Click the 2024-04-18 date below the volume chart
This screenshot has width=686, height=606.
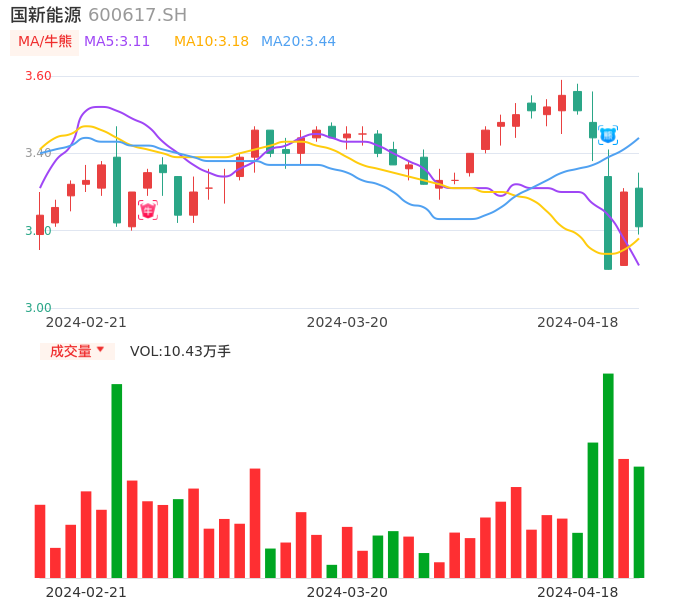(577, 592)
